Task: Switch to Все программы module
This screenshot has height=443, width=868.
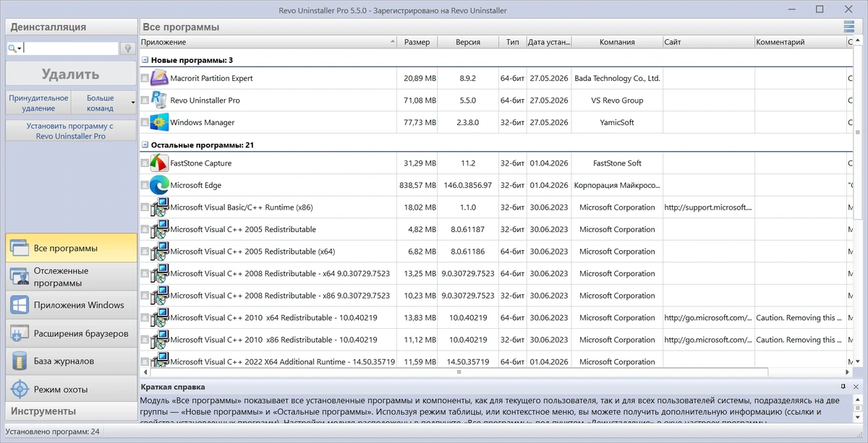Action: 71,248
